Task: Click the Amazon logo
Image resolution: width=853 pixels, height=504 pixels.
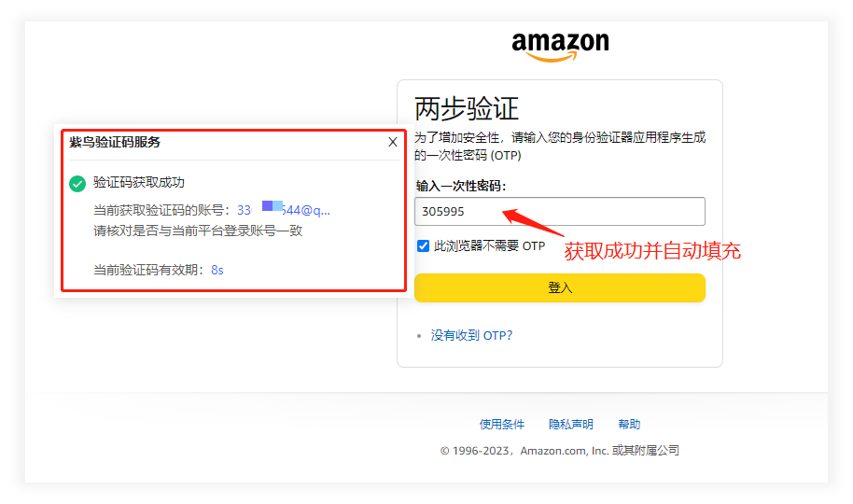Action: [560, 47]
